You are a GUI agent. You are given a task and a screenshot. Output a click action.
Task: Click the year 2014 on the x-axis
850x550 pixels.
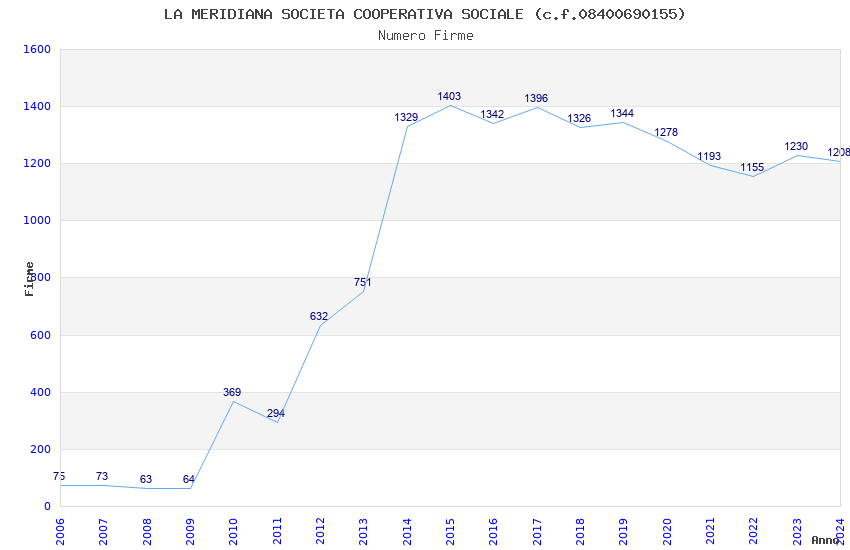407,532
